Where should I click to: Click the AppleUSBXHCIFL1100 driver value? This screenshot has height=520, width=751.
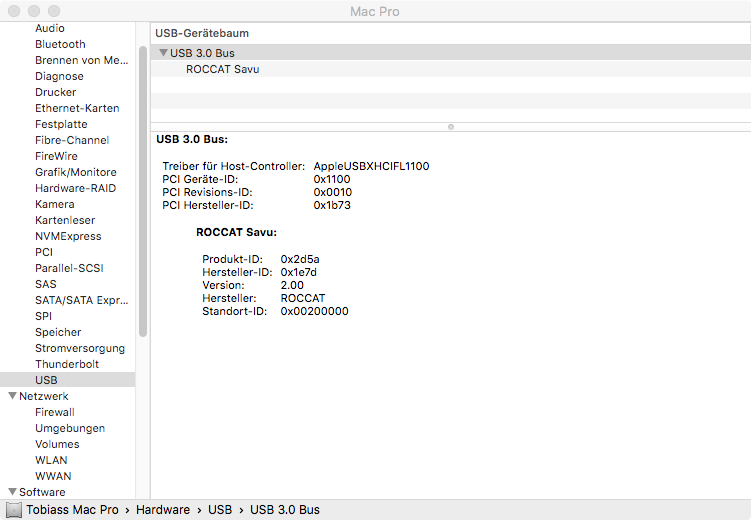pos(371,166)
